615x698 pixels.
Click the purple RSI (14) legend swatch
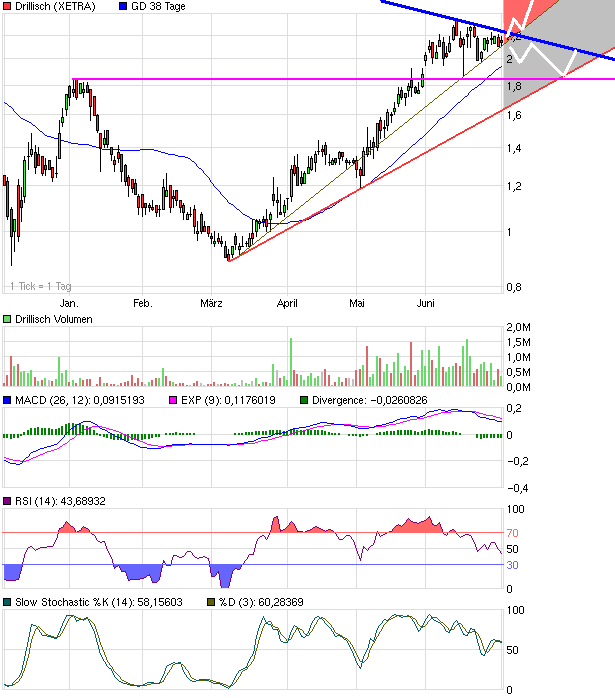(7, 501)
